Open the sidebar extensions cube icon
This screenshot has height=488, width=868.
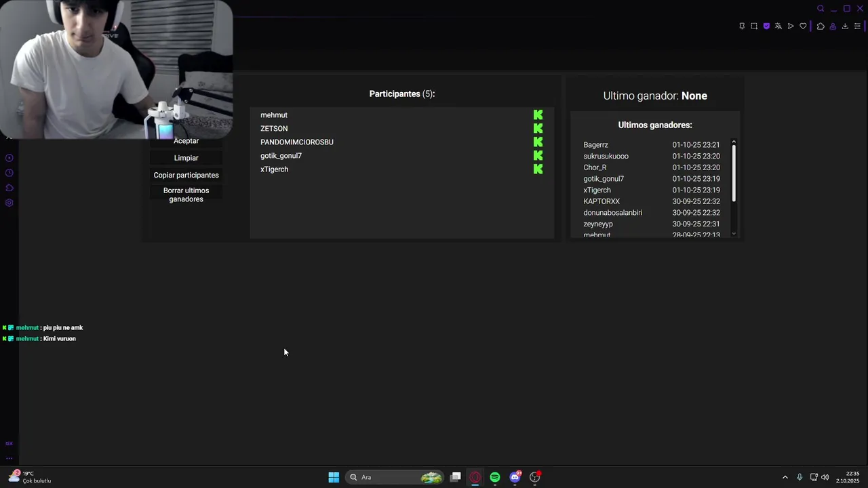coord(9,188)
